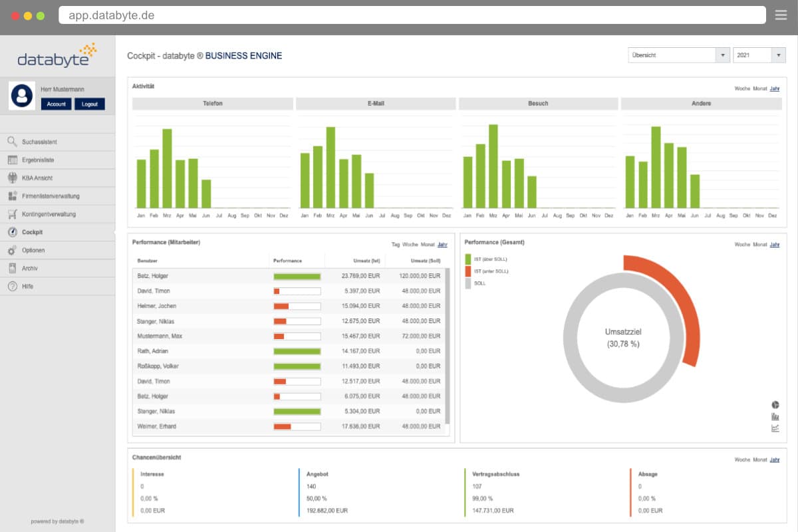The width and height of the screenshot is (798, 532).
Task: Select row 'Mustermann, Max'
Action: (x=289, y=336)
